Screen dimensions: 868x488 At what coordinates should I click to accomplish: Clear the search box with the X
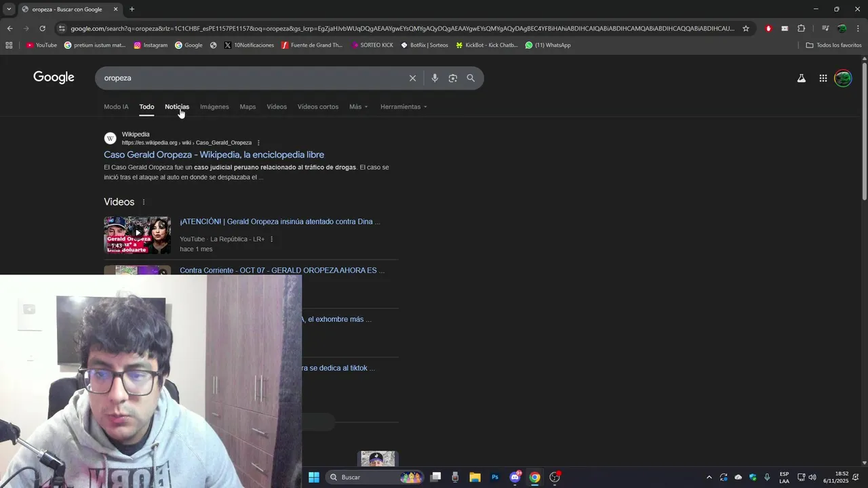(412, 78)
